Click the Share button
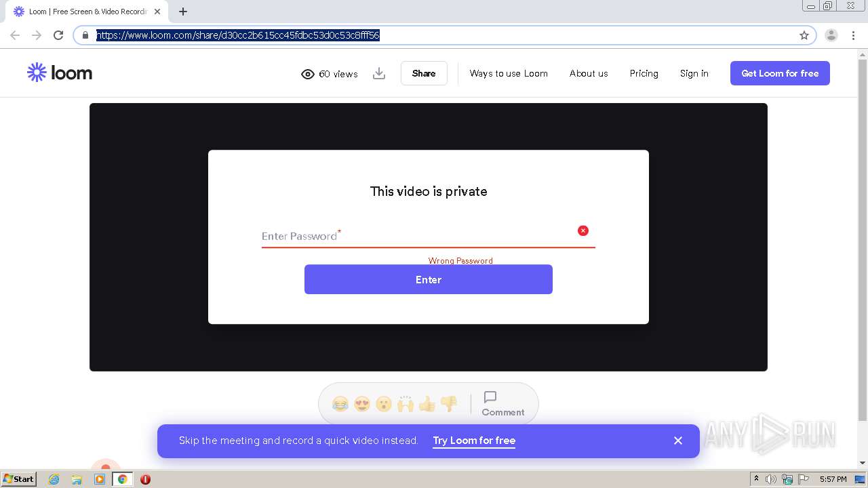This screenshot has height=488, width=868. click(x=424, y=73)
